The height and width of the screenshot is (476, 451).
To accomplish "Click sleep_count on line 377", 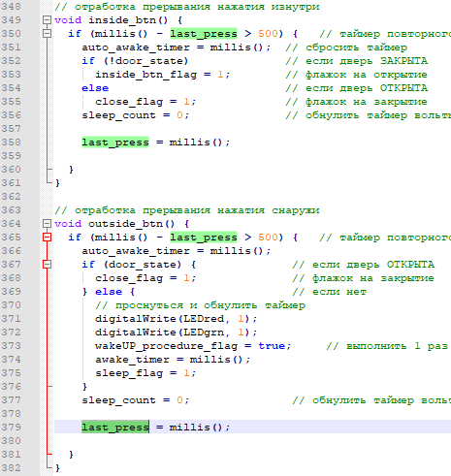I will point(118,400).
